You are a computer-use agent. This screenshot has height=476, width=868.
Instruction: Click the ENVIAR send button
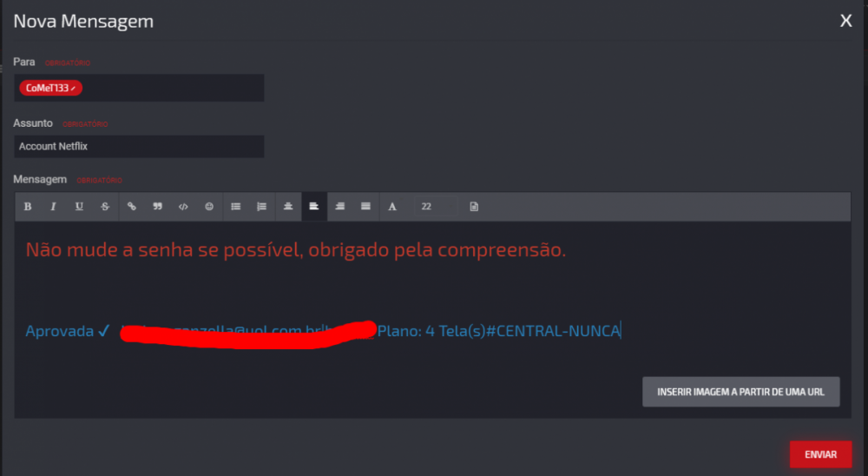point(820,454)
